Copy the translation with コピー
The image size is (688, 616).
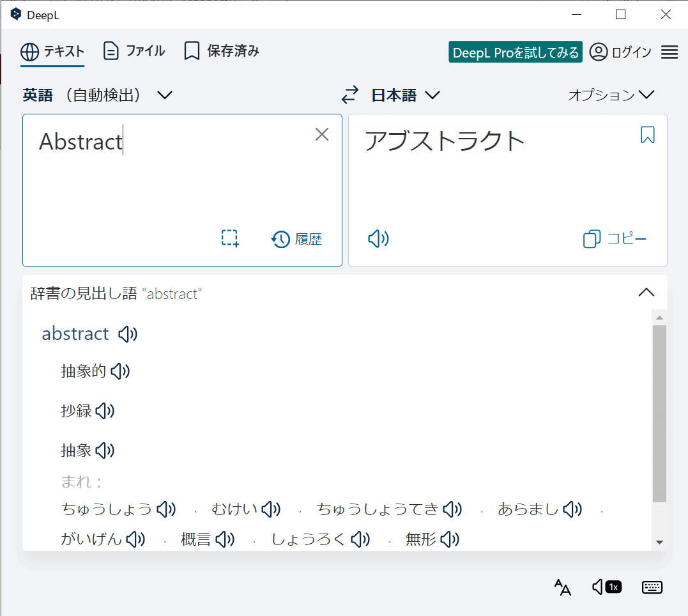614,238
